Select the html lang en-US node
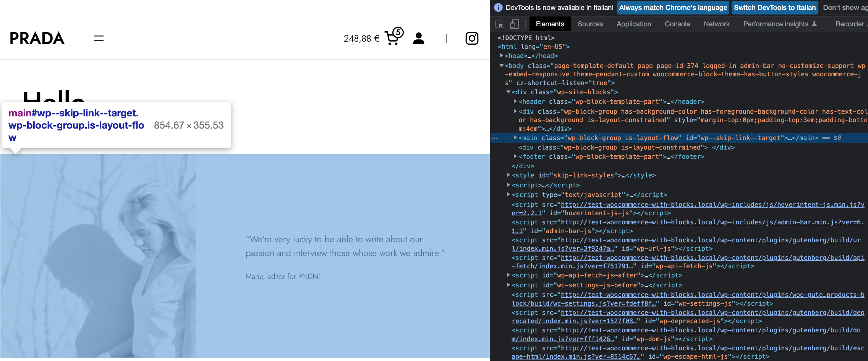868x361 pixels. point(534,47)
